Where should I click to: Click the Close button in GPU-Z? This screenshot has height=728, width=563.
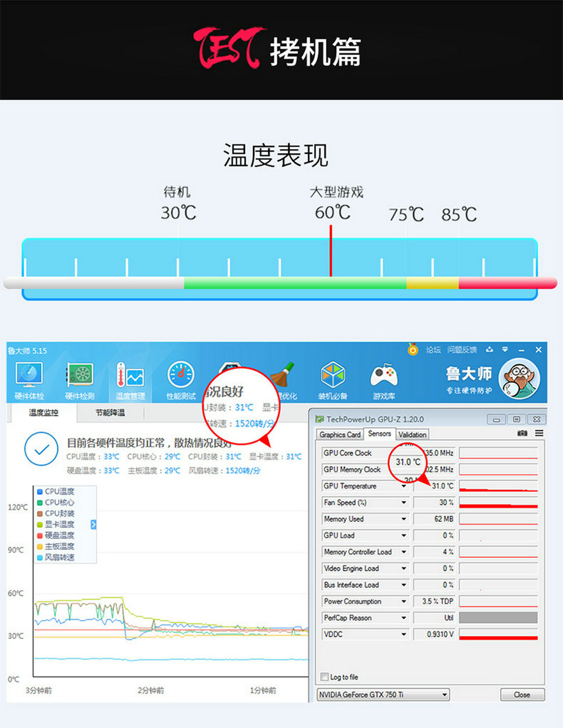522,695
